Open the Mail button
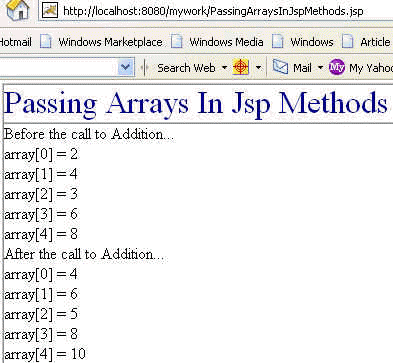Image resolution: width=393 pixels, height=363 pixels. (302, 68)
